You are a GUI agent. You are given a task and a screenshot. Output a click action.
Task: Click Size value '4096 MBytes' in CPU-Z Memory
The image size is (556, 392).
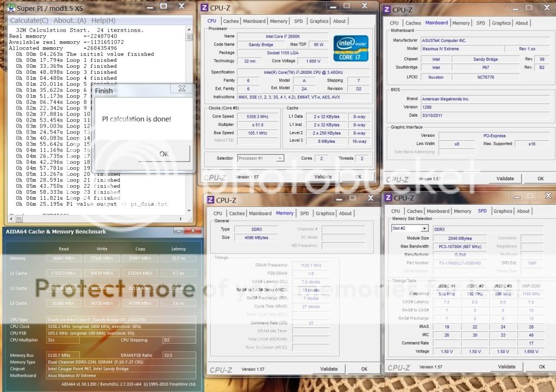(x=256, y=238)
